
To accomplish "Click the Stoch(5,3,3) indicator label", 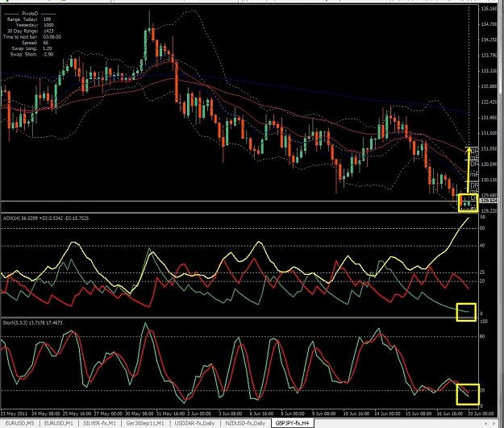I will click(32, 322).
